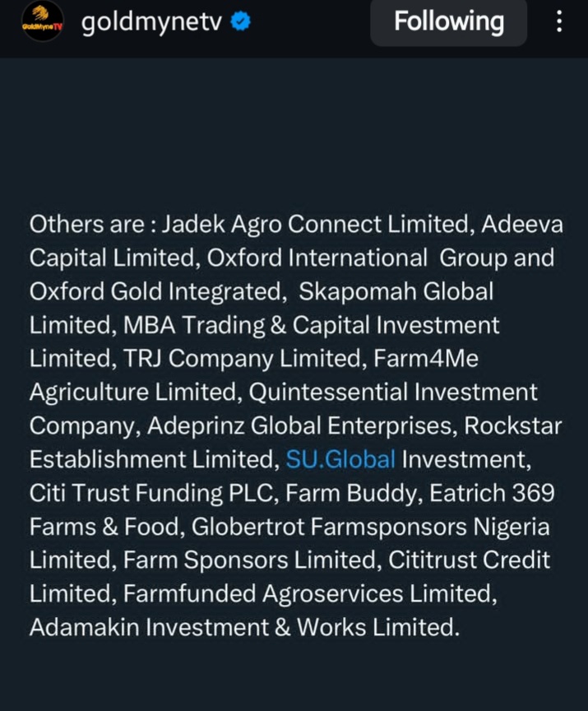The image size is (588, 711).
Task: Follow the SU.Global hyperlink
Action: (x=340, y=459)
